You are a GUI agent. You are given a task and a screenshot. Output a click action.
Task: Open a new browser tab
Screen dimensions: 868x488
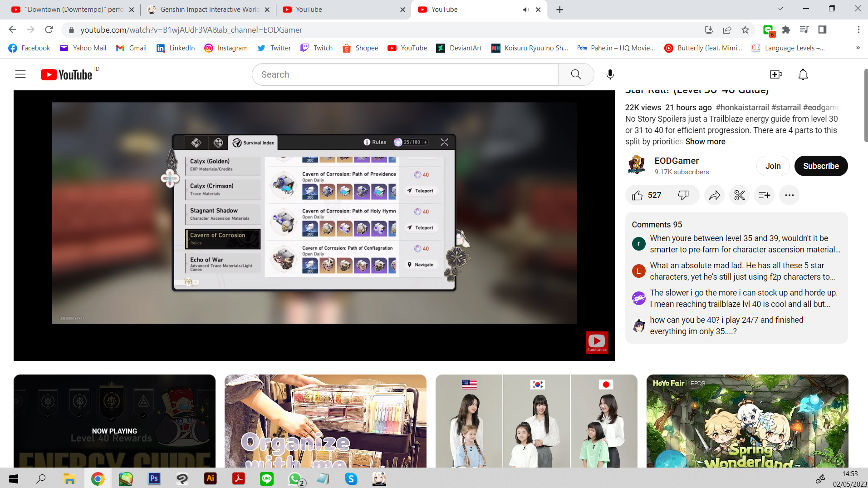560,10
